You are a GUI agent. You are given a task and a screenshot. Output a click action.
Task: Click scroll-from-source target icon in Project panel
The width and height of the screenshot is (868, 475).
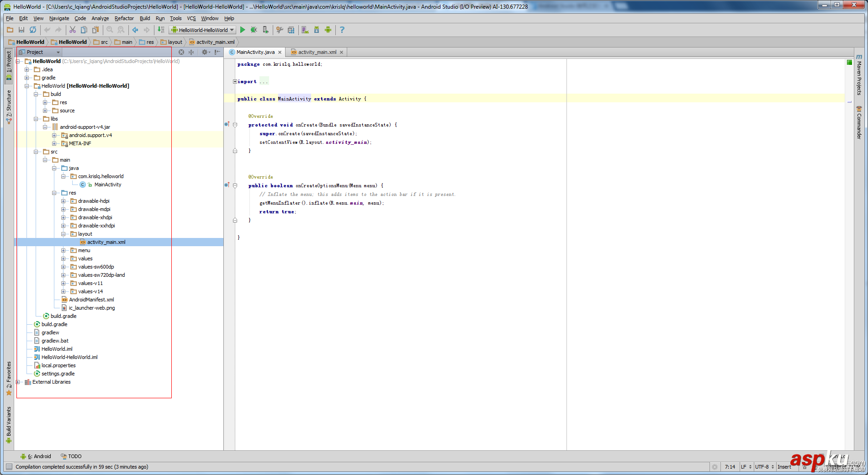[181, 52]
